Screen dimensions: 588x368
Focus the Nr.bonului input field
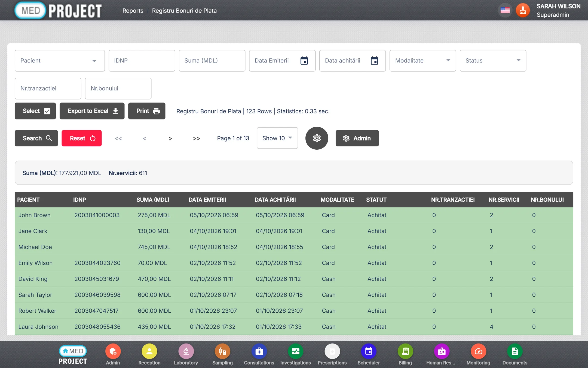pyautogui.click(x=118, y=88)
